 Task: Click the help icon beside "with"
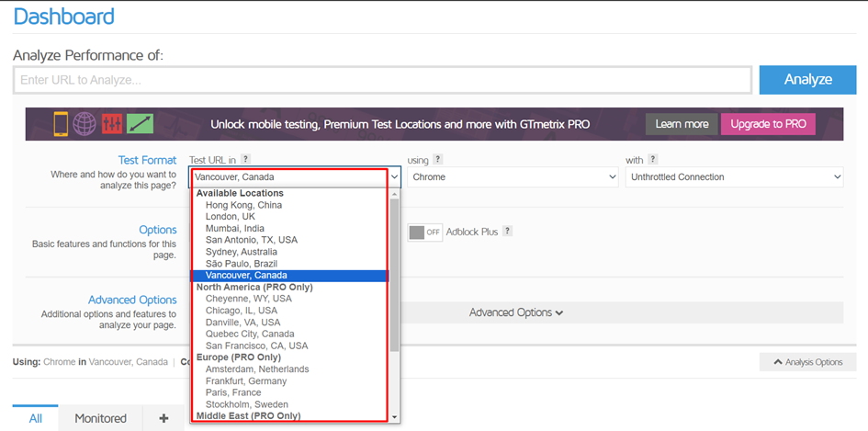tap(653, 160)
